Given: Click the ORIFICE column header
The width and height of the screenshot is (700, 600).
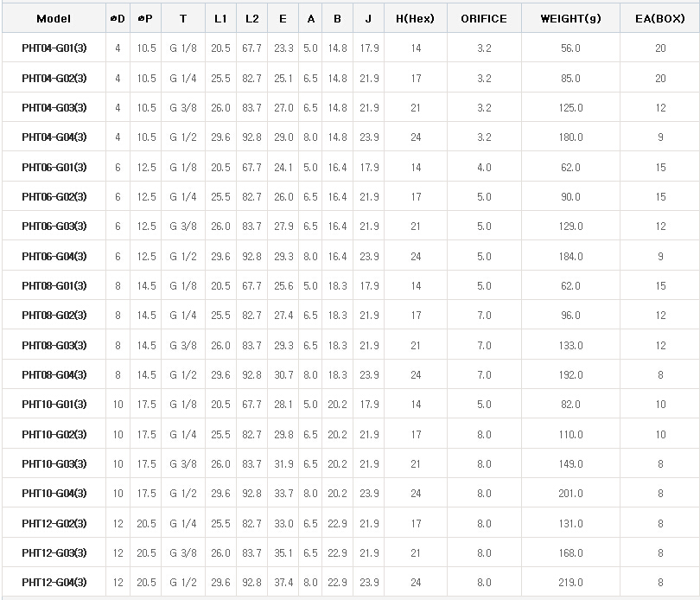Looking at the screenshot, I should [484, 18].
